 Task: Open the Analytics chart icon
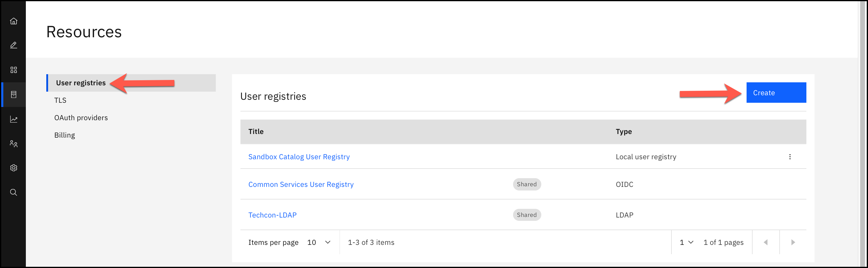(14, 119)
